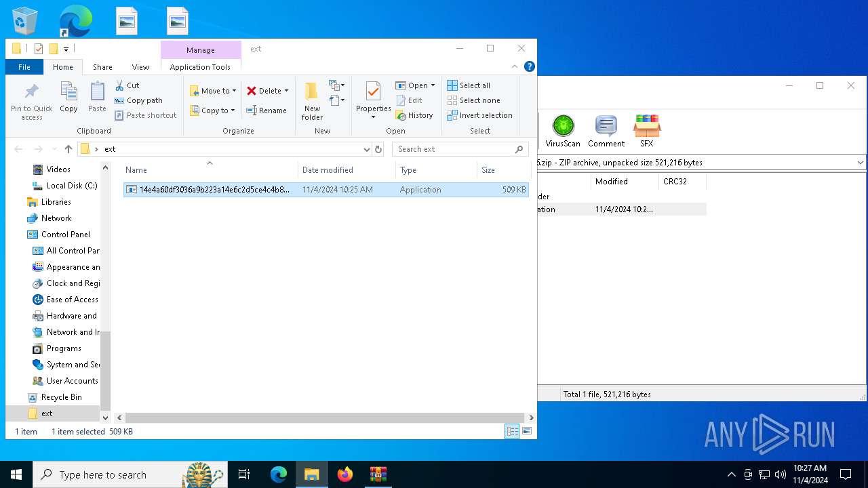Open Microsoft Edge from taskbar

coord(279,474)
